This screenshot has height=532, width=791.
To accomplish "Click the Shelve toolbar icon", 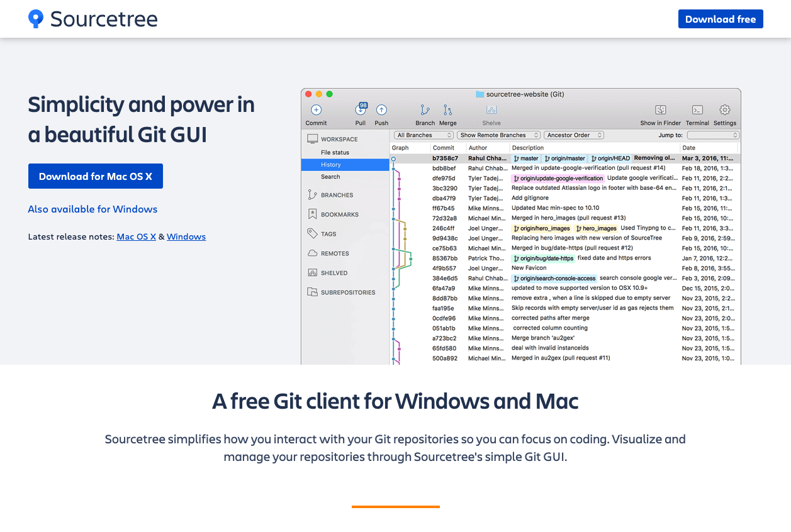I will [x=491, y=110].
